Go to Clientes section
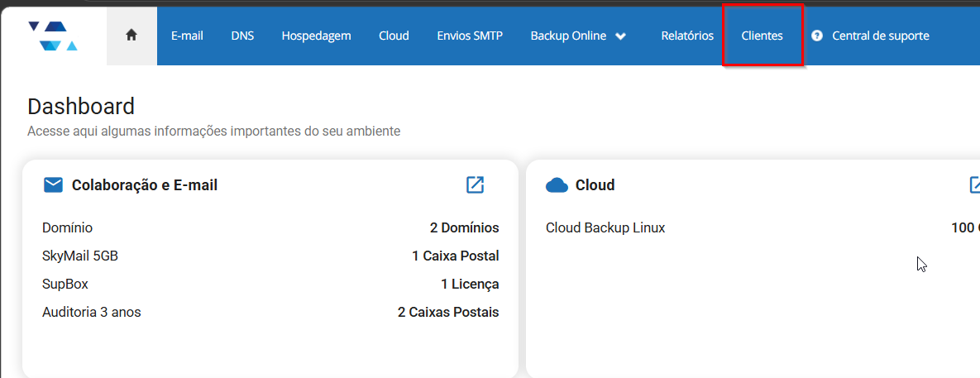This screenshot has height=378, width=980. point(762,36)
